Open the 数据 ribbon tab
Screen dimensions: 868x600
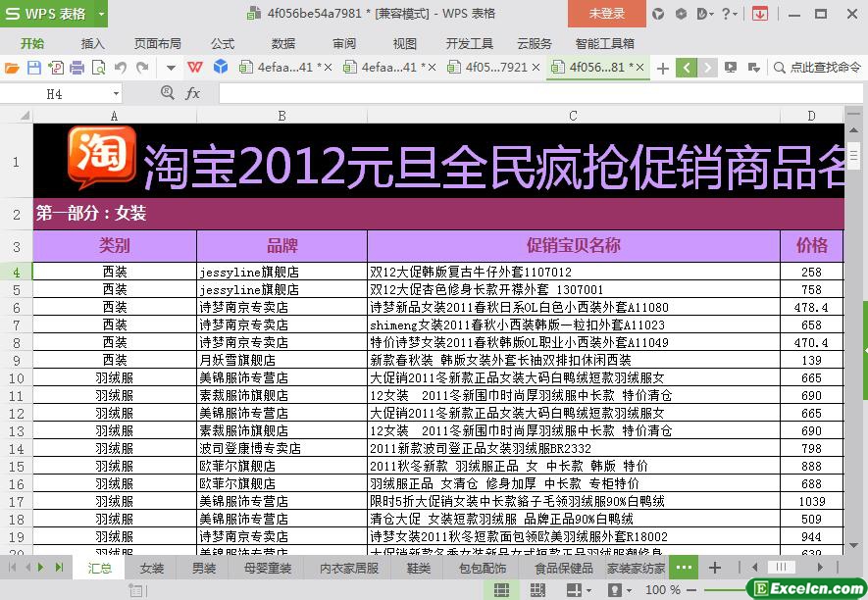pos(283,43)
